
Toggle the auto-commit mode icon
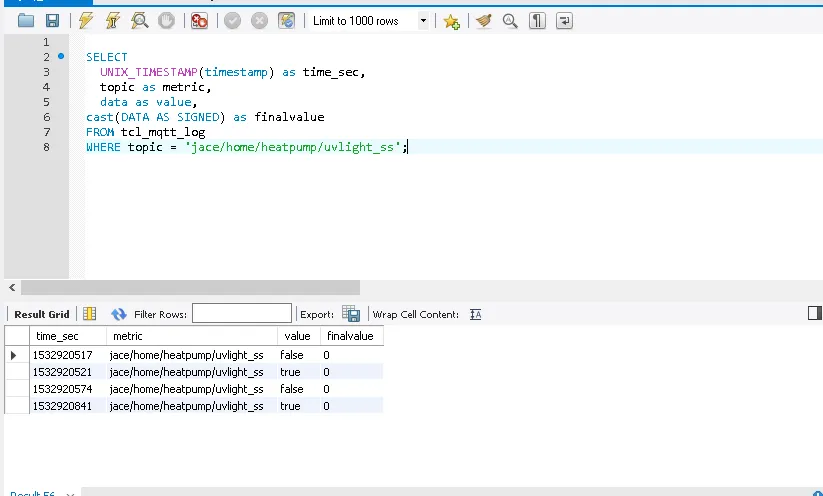[286, 21]
